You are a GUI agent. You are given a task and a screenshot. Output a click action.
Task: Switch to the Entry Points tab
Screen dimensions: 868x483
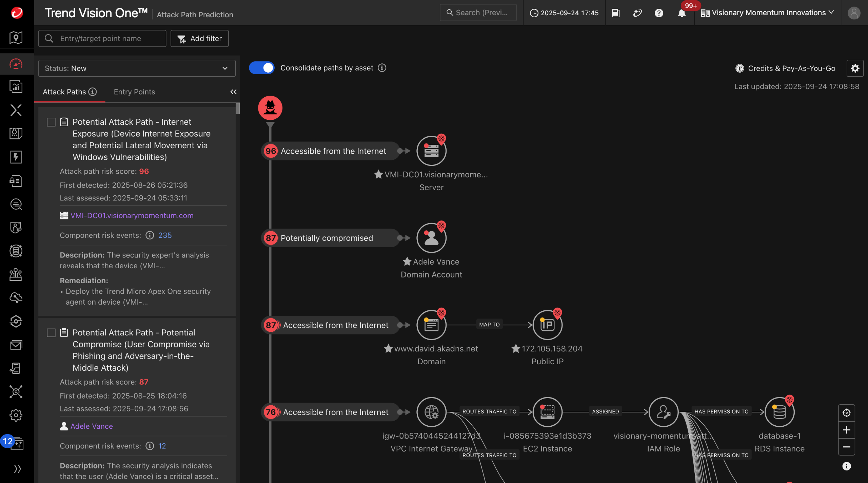(134, 92)
